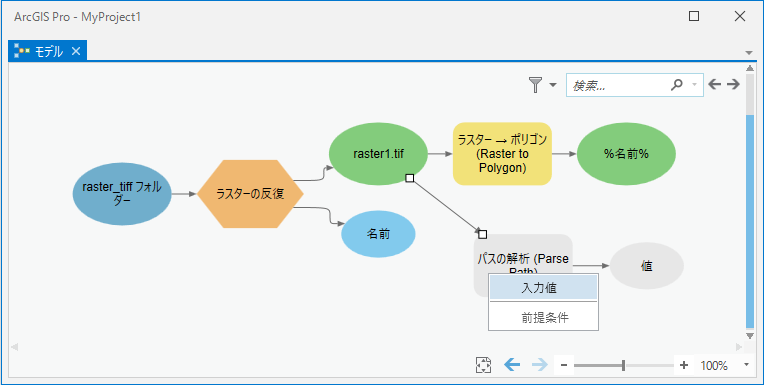Image resolution: width=766 pixels, height=388 pixels.
Task: Go to next search result arrow
Action: 733,85
